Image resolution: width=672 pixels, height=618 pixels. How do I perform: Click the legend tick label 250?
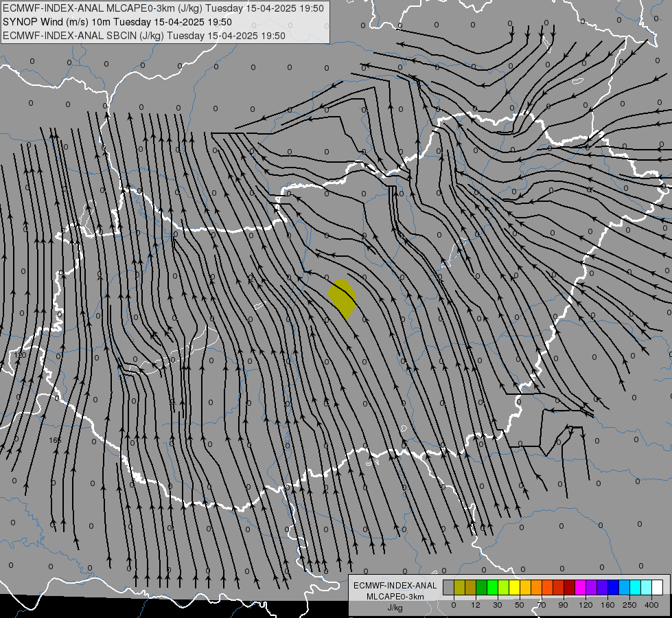point(629,605)
